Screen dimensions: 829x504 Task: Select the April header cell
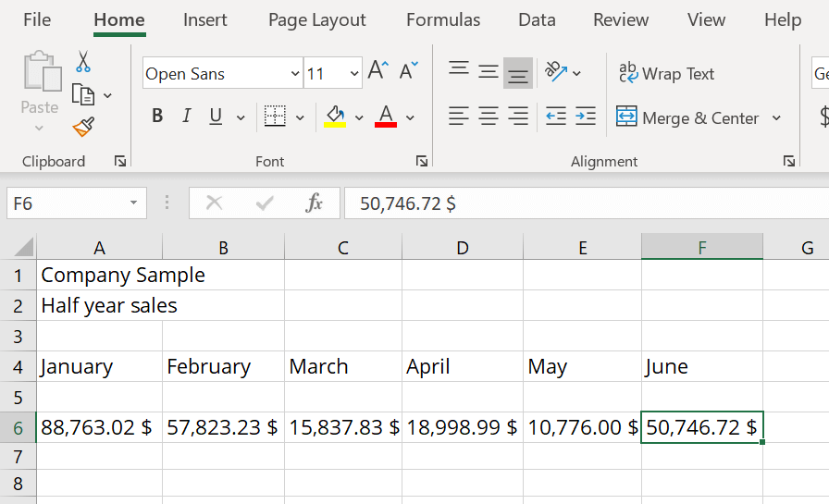coord(463,366)
